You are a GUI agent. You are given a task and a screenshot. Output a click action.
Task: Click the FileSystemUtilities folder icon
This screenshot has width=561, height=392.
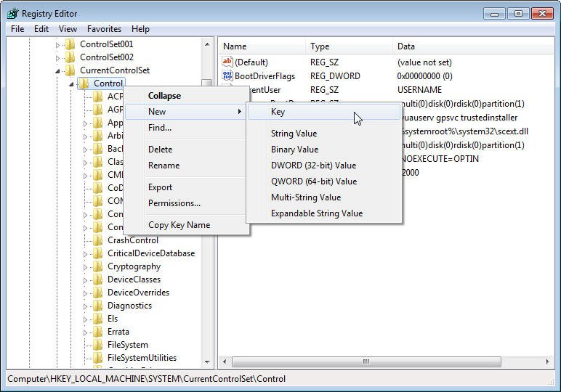click(98, 358)
